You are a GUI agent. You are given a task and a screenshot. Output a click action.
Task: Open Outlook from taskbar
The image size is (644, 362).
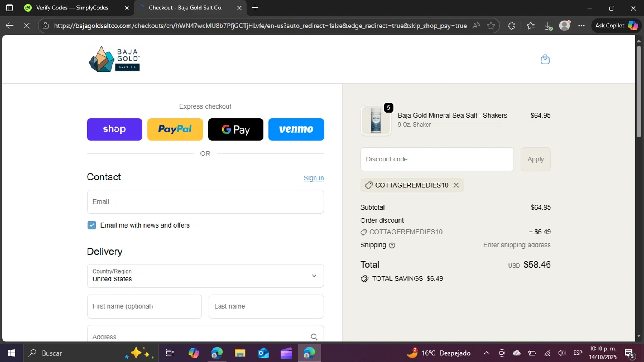point(263,353)
